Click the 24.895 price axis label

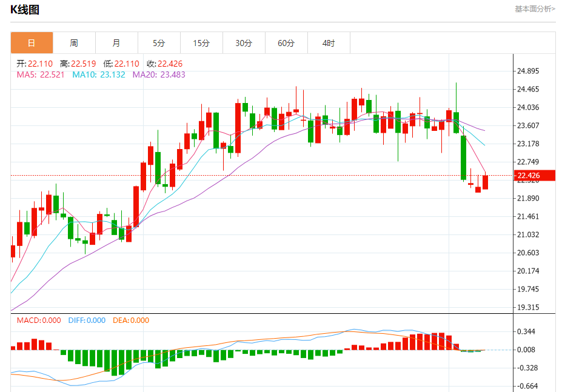coord(528,71)
